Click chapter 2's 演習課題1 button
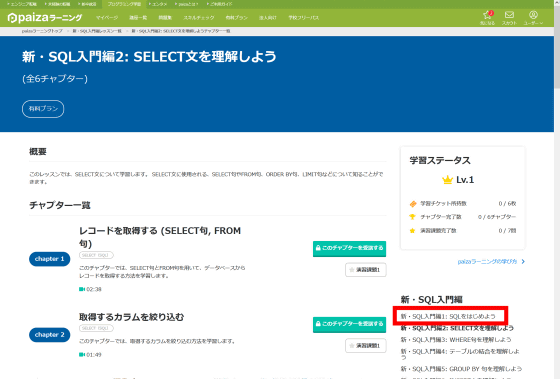 (x=366, y=345)
